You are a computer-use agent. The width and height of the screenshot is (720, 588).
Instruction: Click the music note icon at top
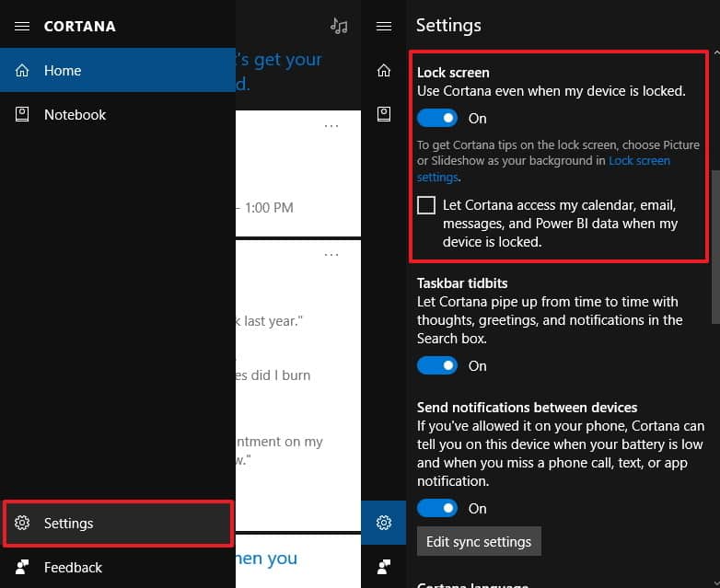point(339,26)
